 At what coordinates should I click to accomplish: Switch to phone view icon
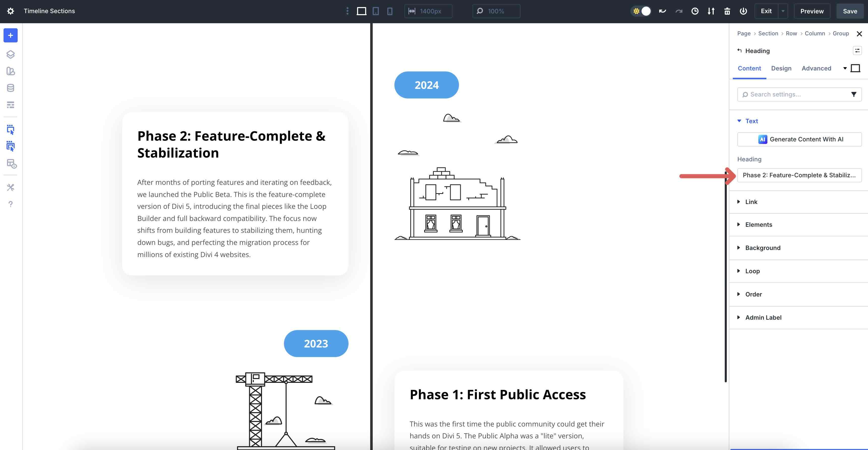click(x=390, y=11)
